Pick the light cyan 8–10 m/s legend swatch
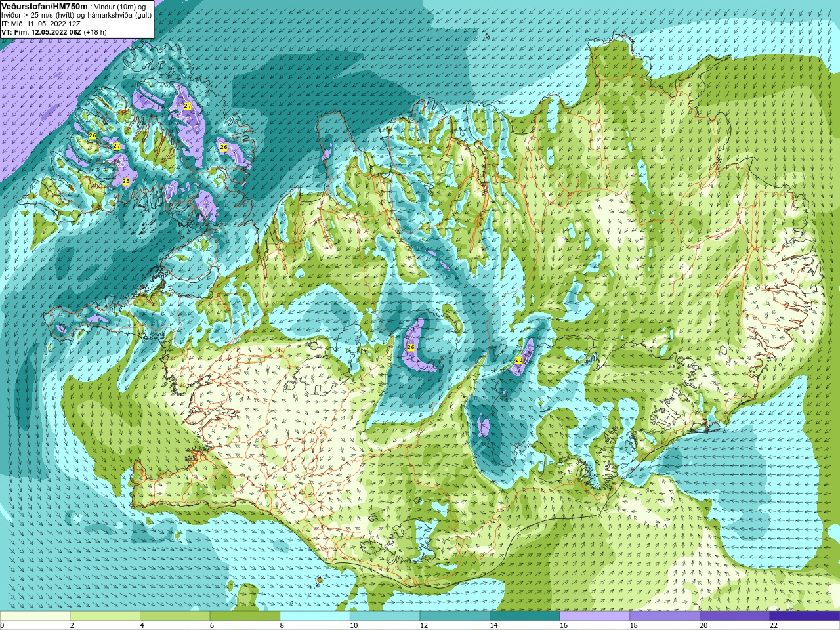840x630 pixels. [315, 616]
